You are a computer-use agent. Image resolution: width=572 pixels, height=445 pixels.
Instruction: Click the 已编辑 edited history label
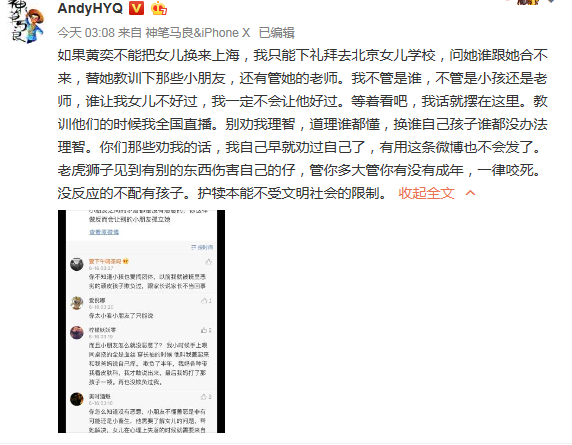(277, 33)
